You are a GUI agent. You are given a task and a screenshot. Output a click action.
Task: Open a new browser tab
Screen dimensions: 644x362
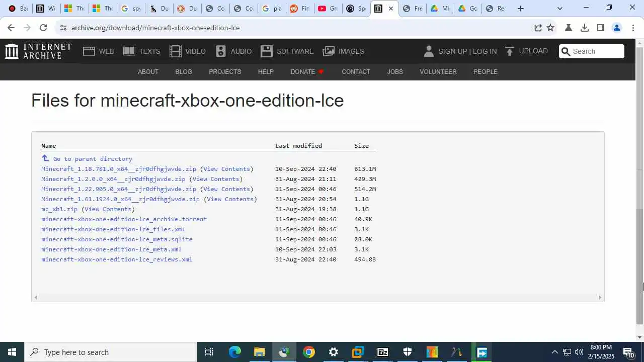point(521,9)
